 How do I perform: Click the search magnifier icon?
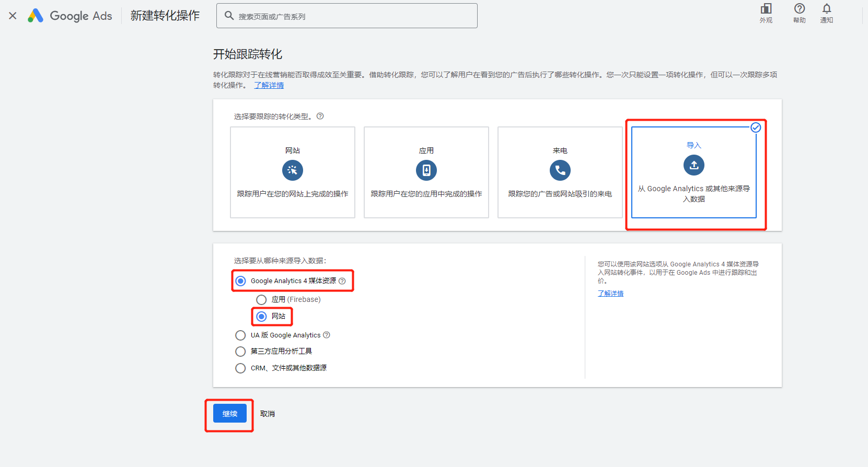[x=229, y=16]
